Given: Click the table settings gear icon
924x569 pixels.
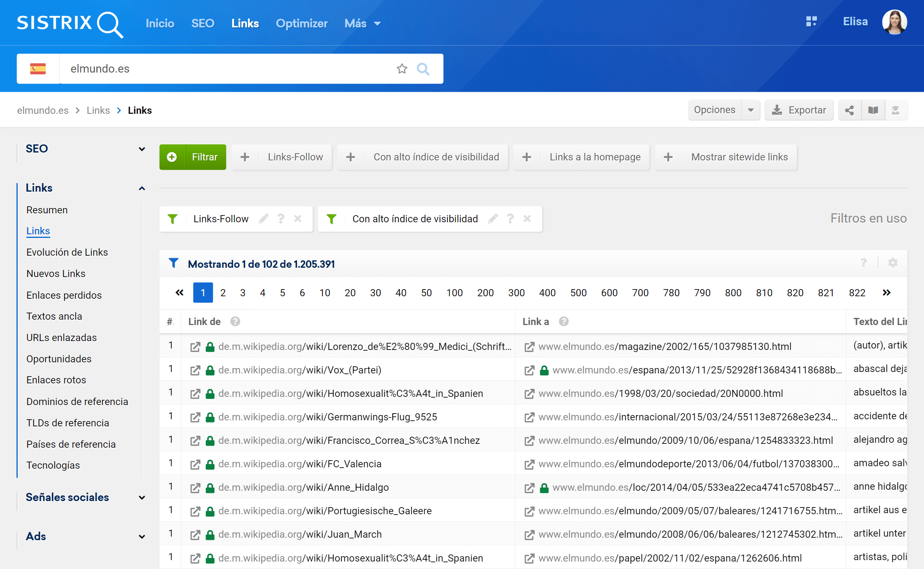Looking at the screenshot, I should pos(893,263).
